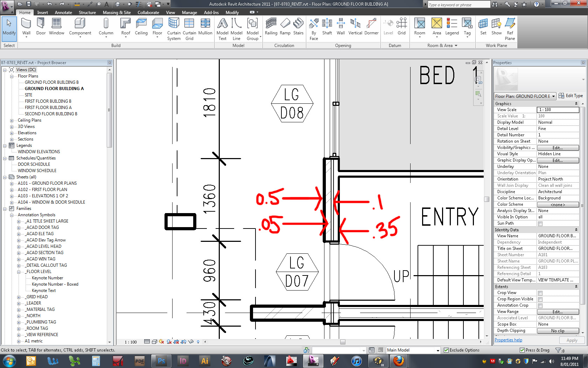Activate the Stairs tool
Viewport: 588px width, 368px height.
coord(298,27)
